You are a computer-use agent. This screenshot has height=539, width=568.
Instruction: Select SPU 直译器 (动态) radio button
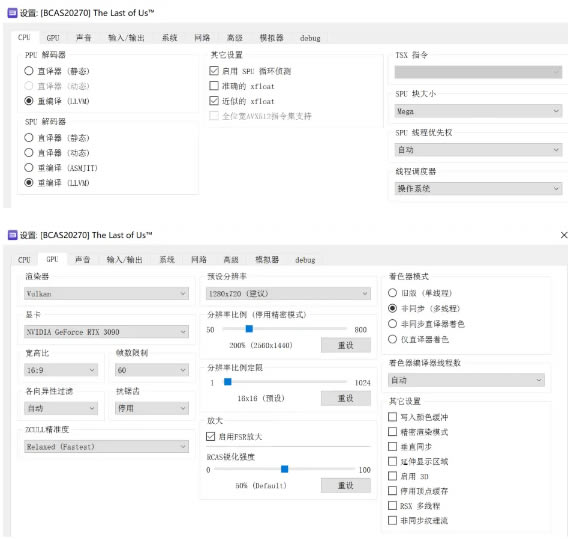click(x=29, y=152)
